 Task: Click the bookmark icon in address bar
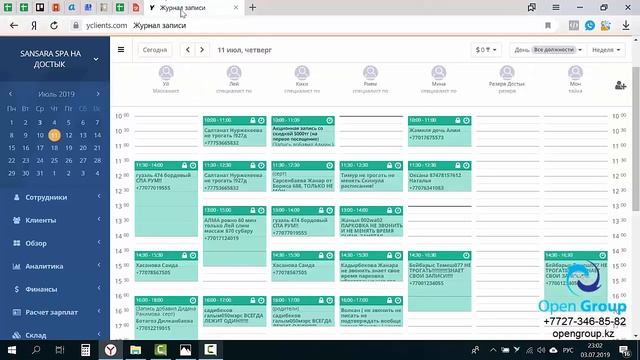pyautogui.click(x=548, y=25)
